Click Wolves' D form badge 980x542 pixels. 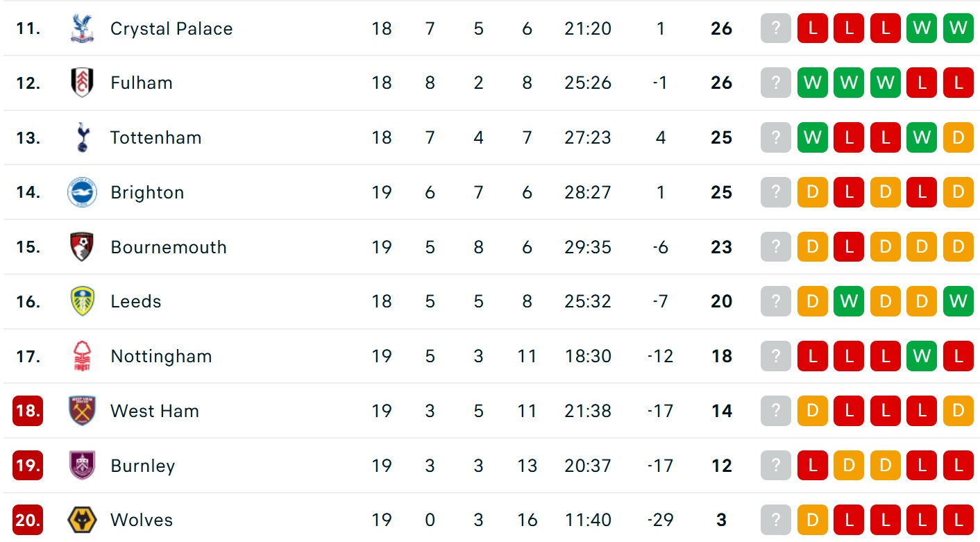point(813,520)
